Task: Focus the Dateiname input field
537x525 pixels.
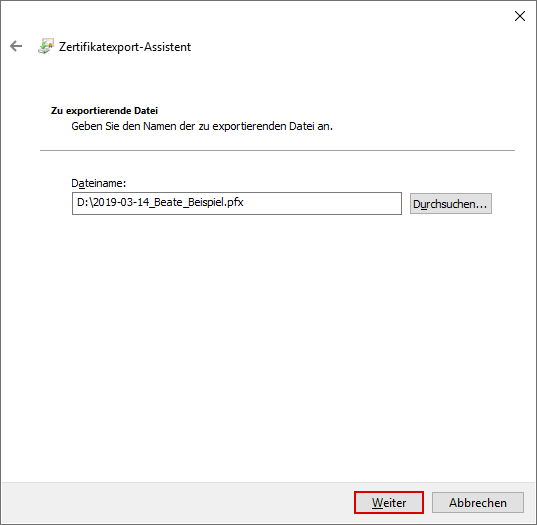Action: pos(237,203)
